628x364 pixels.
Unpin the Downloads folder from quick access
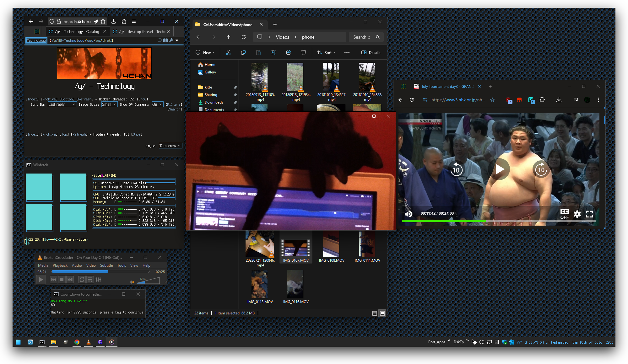pyautogui.click(x=235, y=102)
